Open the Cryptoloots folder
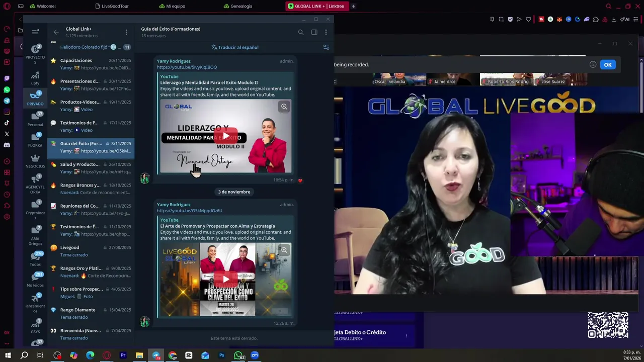644x362 pixels. [35, 210]
